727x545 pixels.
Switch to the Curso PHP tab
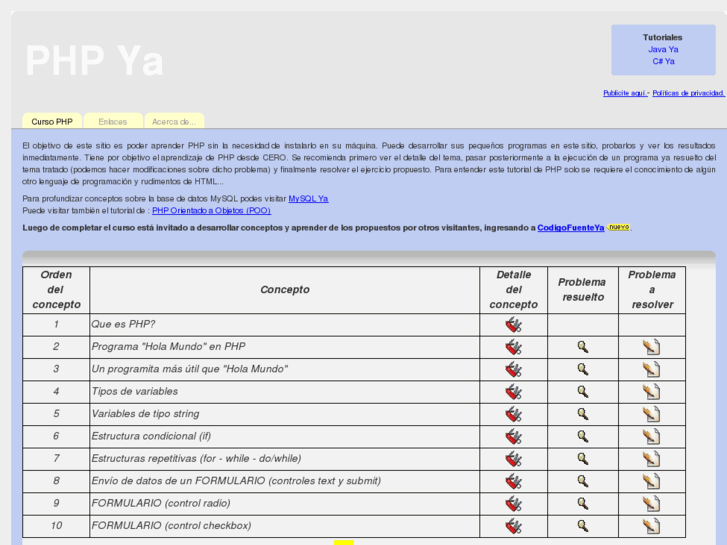click(52, 122)
